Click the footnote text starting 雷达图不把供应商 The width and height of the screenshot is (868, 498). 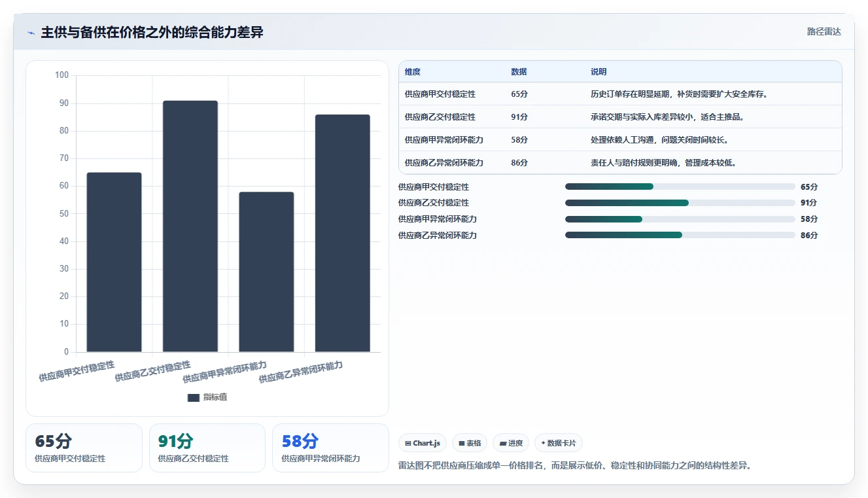(x=576, y=466)
